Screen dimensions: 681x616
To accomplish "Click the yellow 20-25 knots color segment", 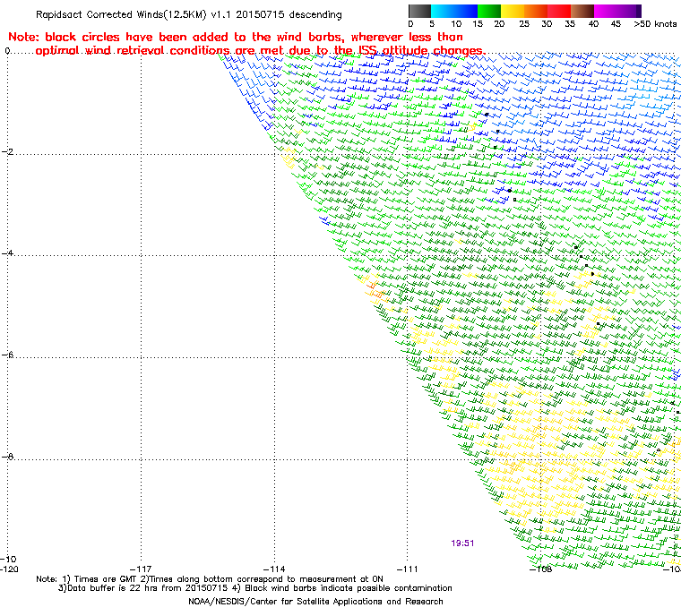I will tap(513, 11).
